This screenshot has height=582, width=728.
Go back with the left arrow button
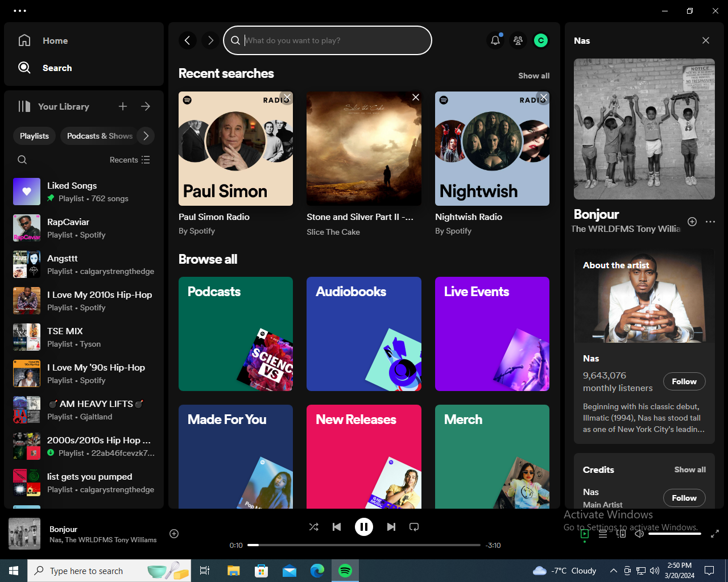tap(188, 40)
